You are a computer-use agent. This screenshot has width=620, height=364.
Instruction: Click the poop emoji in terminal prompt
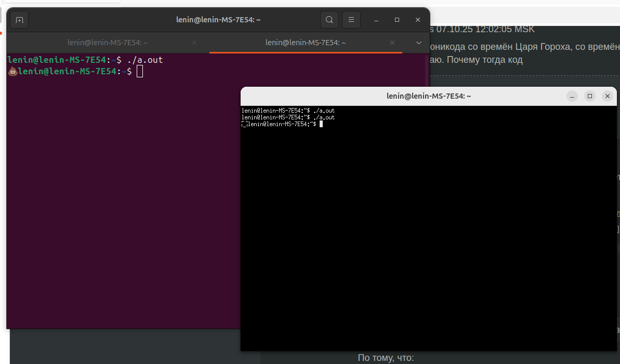tap(12, 72)
